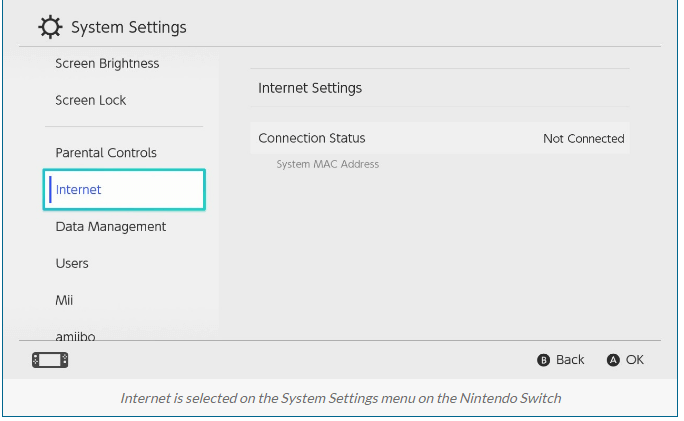Select Screen Brightness in the sidebar
684x421 pixels.
[x=107, y=64]
